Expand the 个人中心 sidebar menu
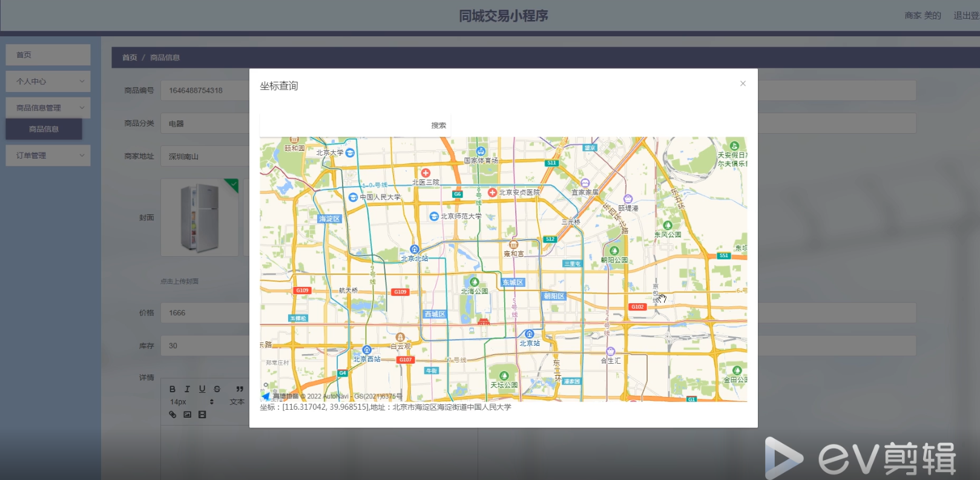Image resolution: width=980 pixels, height=480 pixels. 48,82
